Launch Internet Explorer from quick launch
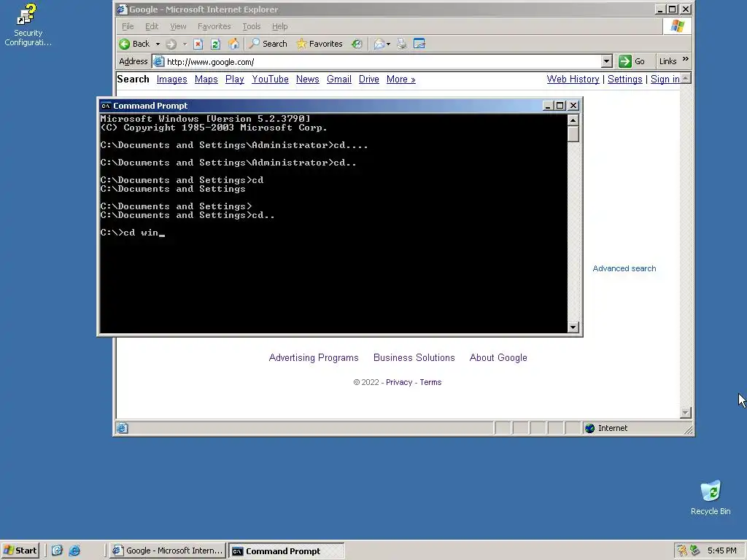Image resolution: width=747 pixels, height=560 pixels. coord(74,551)
